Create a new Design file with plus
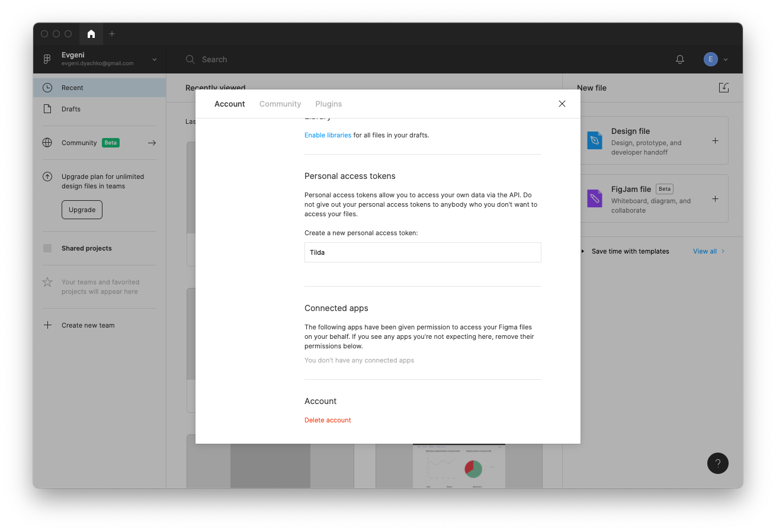This screenshot has width=776, height=532. 715,141
